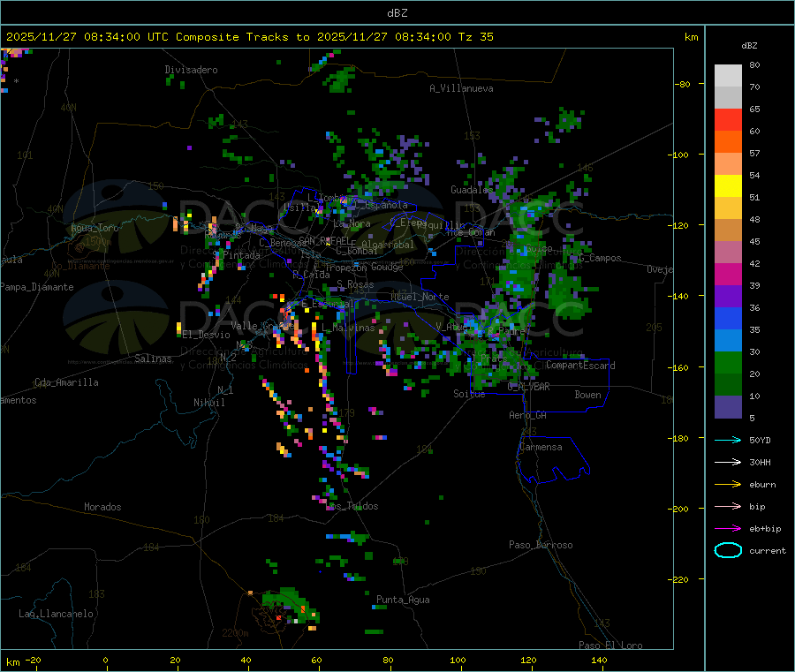Select the magenta 42–39 dBZ swatch
Image resolution: width=795 pixels, height=672 pixels.
pyautogui.click(x=728, y=274)
